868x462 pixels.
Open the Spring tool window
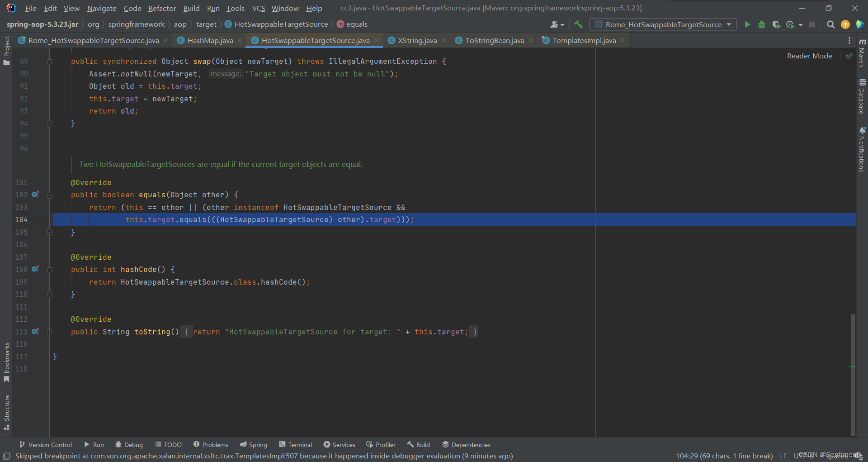click(253, 445)
